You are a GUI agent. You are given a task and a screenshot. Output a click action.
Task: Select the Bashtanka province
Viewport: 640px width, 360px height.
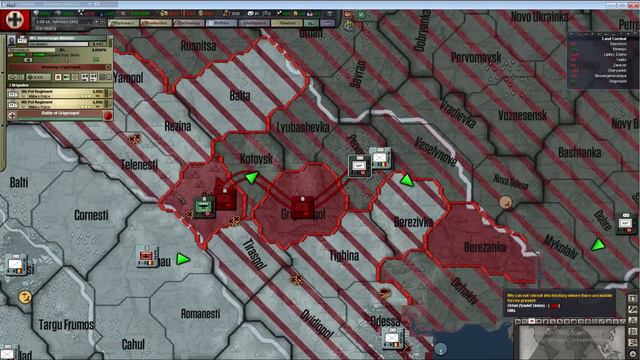[580, 153]
